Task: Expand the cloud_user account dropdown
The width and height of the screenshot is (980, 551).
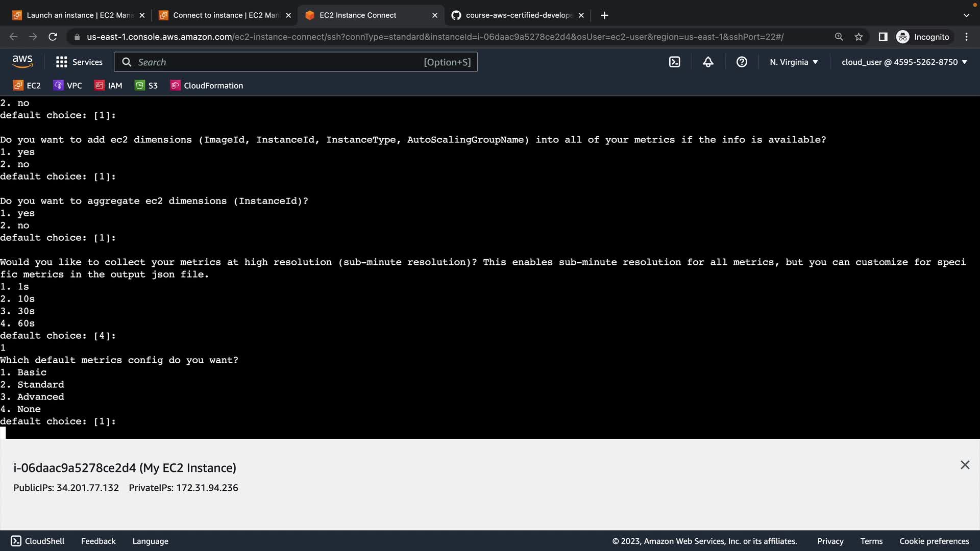Action: click(904, 62)
